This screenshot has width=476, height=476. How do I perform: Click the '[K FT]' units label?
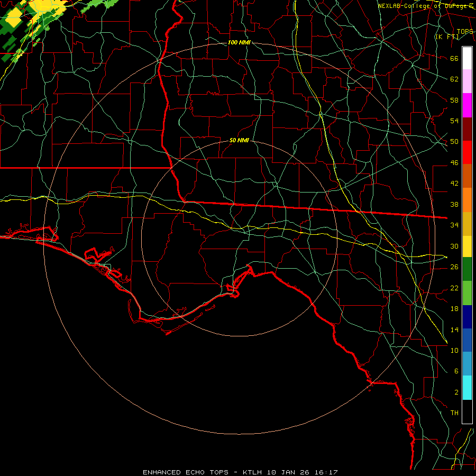click(447, 36)
